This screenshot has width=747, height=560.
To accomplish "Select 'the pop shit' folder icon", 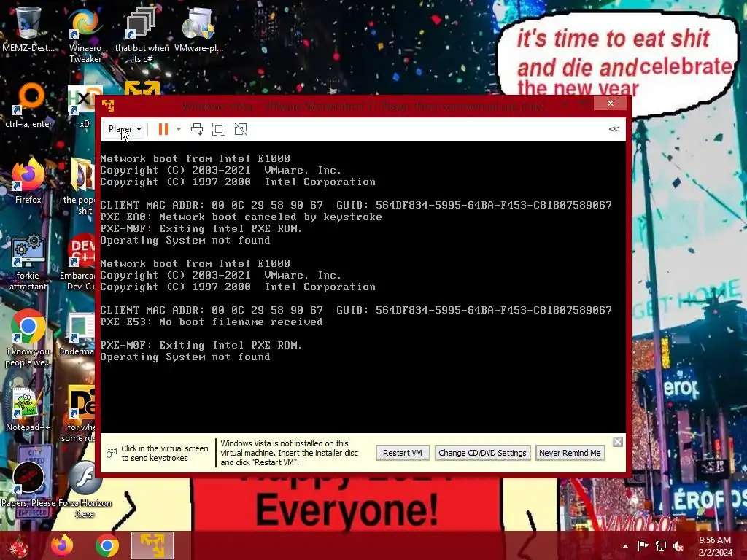I will [81, 187].
